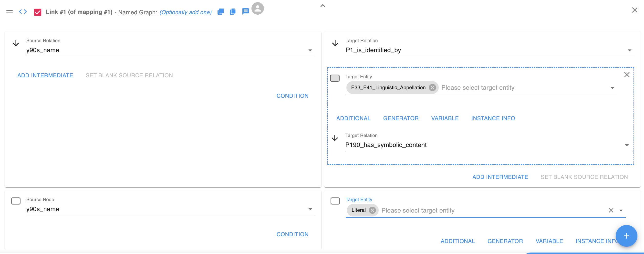Image resolution: width=644 pixels, height=254 pixels.
Task: Toggle checkbox beside intermediate Target Entity
Action: (x=335, y=78)
